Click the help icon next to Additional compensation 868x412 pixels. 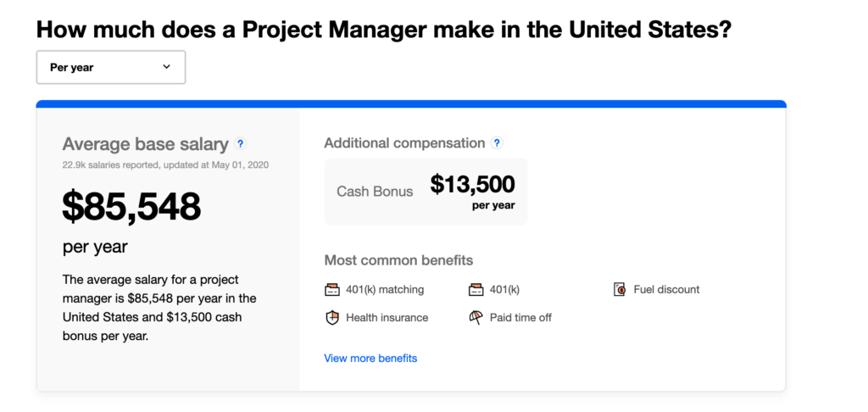point(497,143)
